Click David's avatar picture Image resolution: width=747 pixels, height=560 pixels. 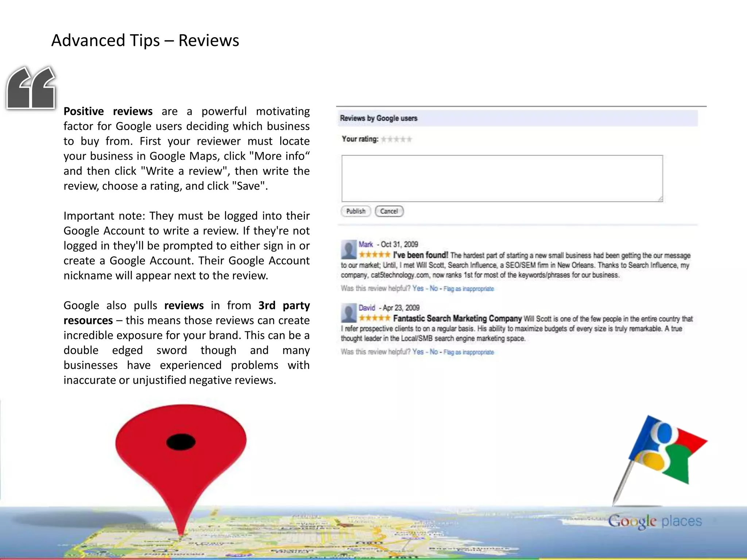click(x=349, y=313)
